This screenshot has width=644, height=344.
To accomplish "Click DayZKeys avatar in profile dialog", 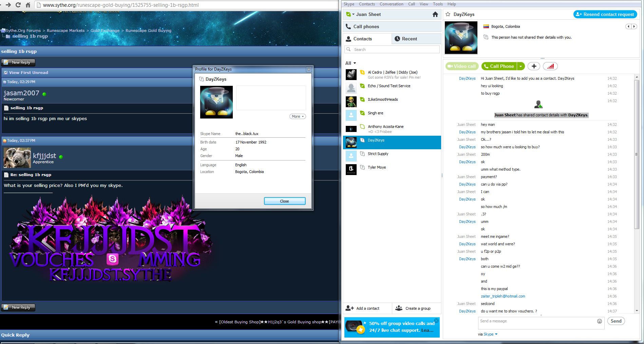I will [216, 102].
